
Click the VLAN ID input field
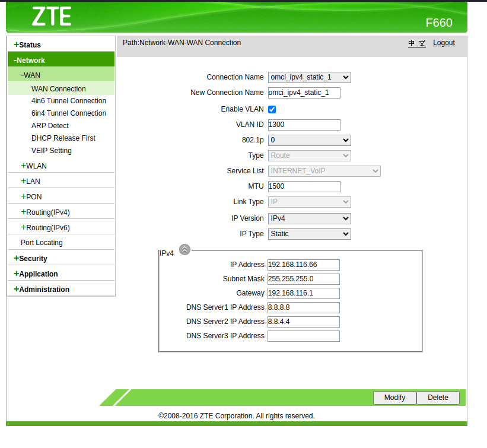pos(304,125)
